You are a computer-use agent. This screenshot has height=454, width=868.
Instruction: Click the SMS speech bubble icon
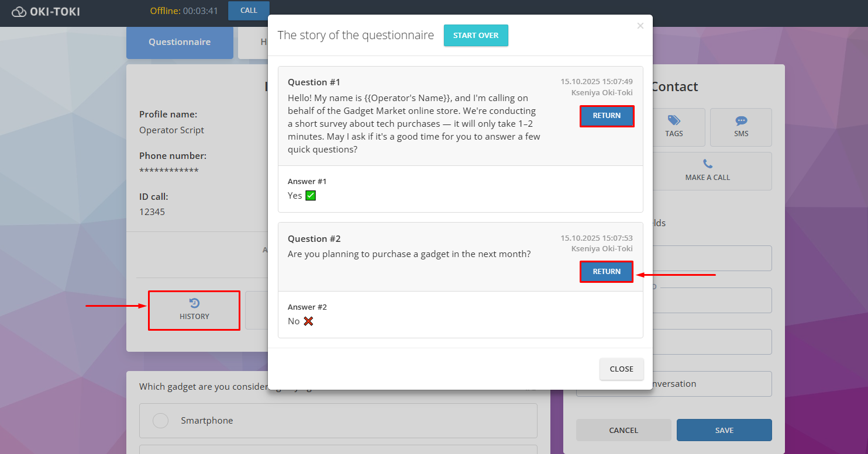coord(741,120)
